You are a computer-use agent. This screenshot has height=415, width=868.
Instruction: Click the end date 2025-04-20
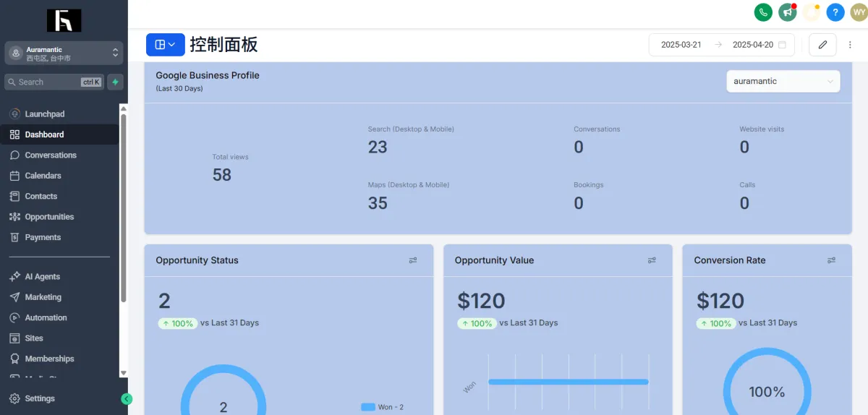click(x=753, y=45)
